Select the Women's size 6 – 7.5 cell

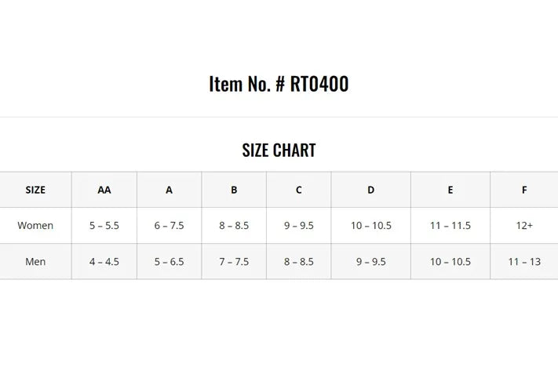(x=169, y=226)
